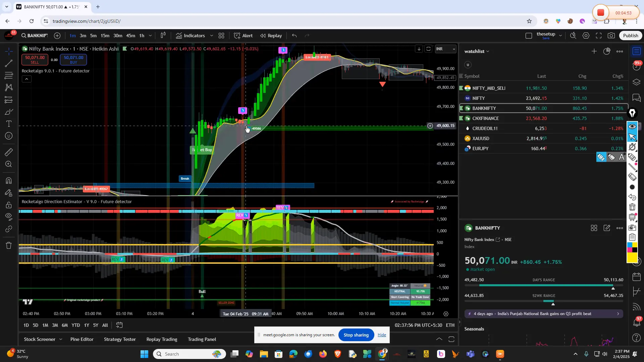Click the Publish button
Viewport: 644px width, 362px height.
630,36
